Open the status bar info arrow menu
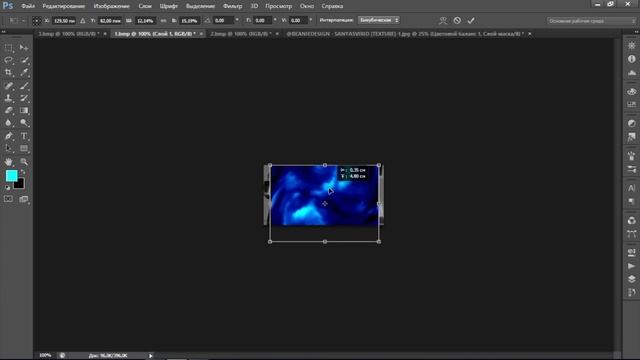 pyautogui.click(x=151, y=356)
